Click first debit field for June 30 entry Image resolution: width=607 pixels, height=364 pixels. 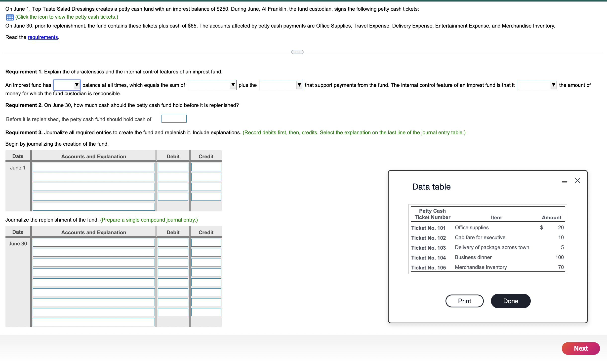point(173,243)
